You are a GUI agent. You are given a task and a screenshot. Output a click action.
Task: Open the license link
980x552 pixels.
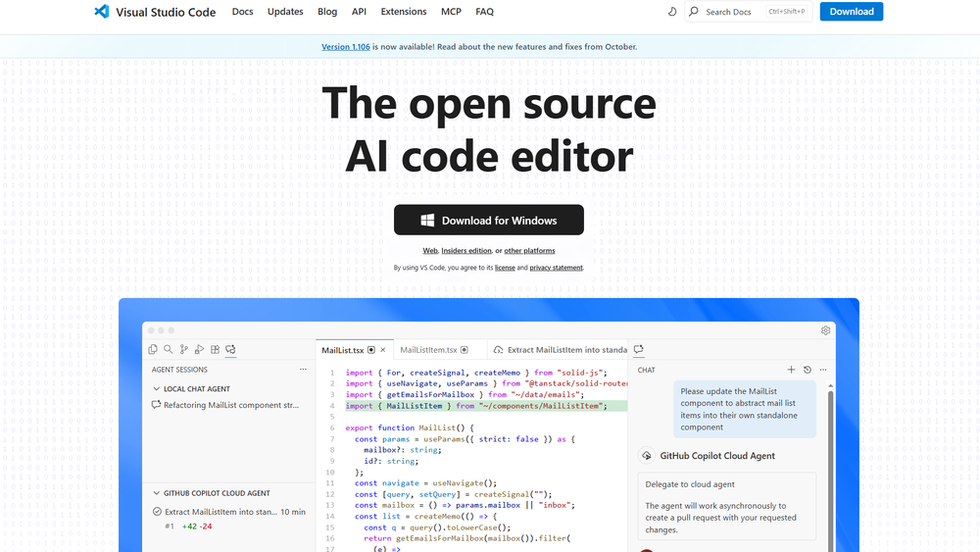(505, 268)
